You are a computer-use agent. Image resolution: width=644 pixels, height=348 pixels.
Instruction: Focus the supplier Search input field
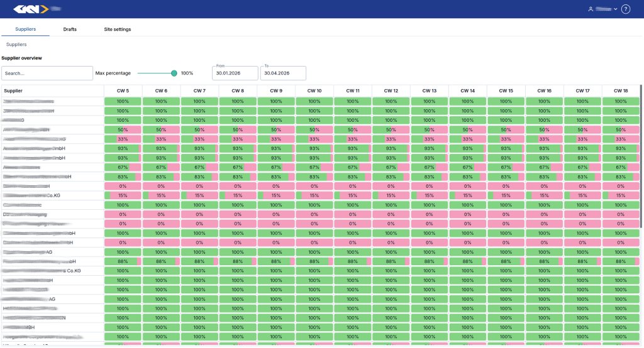[47, 73]
